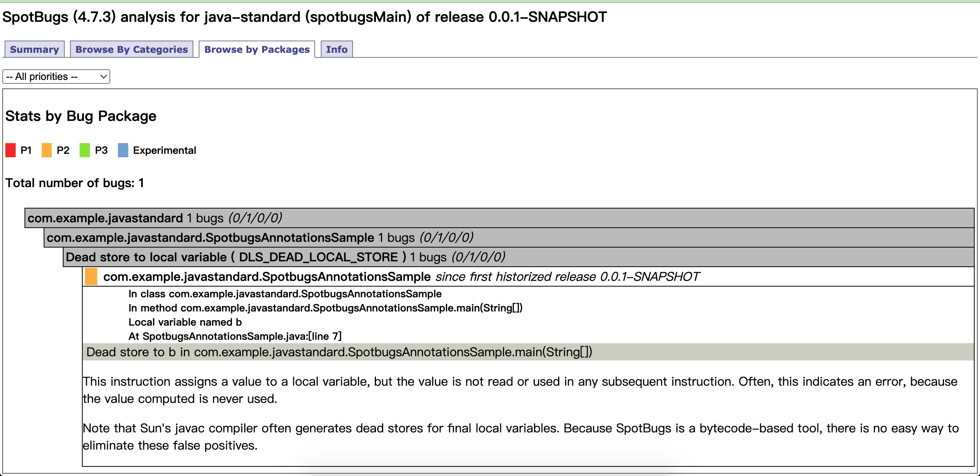The image size is (980, 476).
Task: Toggle the SpotbugsAnnotationsSample bug instance details
Action: point(267,277)
